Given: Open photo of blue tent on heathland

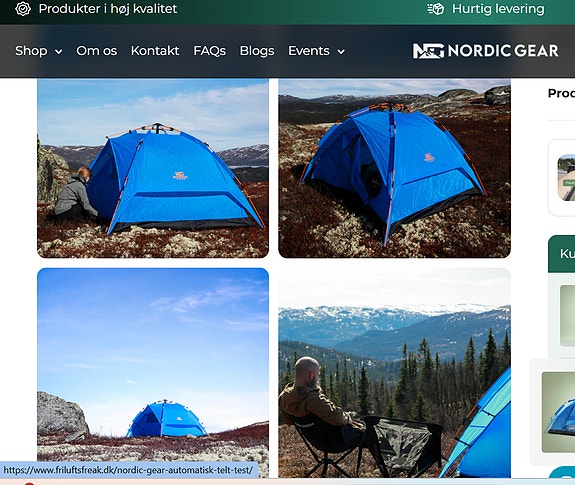Looking at the screenshot, I should pyautogui.click(x=395, y=168).
